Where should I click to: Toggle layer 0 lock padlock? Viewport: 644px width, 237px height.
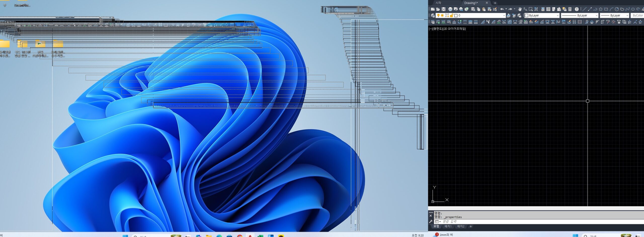point(452,16)
